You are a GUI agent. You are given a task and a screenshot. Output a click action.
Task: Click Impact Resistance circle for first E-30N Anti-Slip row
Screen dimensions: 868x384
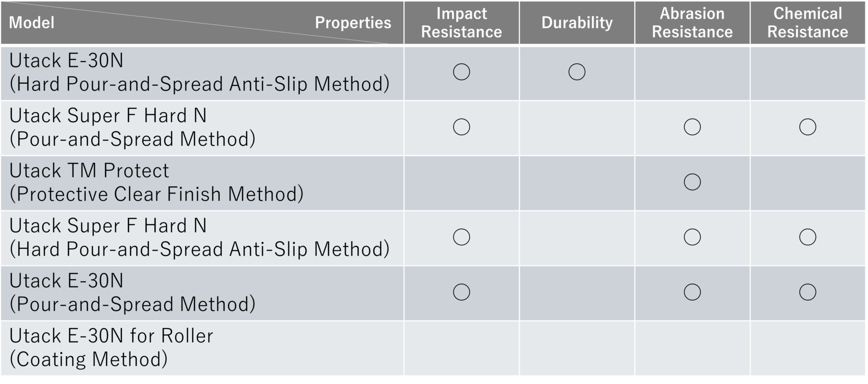coord(461,72)
